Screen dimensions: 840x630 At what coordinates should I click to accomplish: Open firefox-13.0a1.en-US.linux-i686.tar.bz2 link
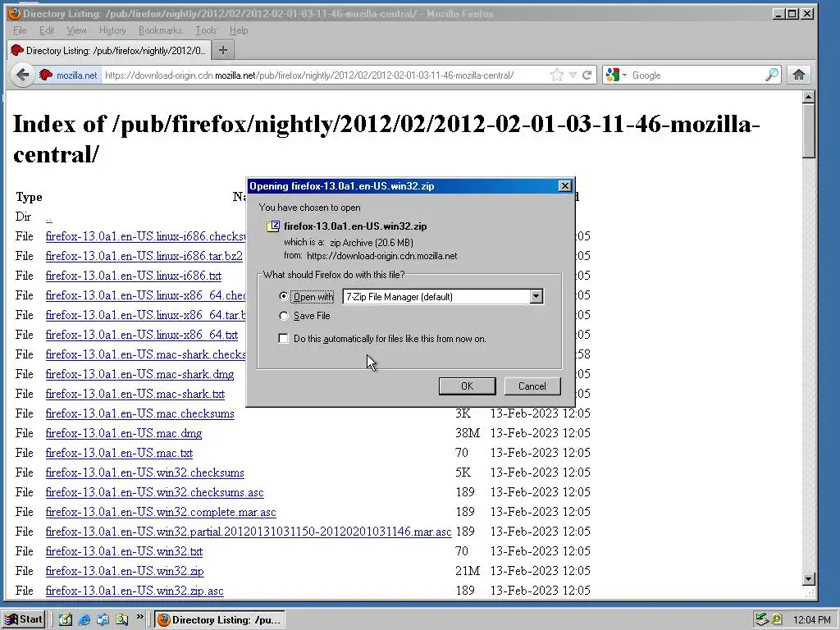tap(144, 256)
